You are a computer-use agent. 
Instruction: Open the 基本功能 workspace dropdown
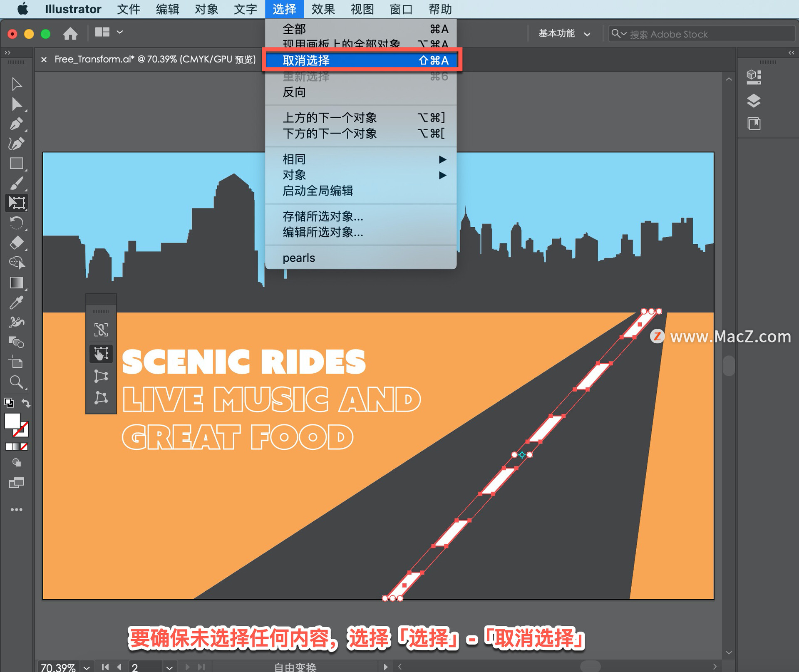tap(564, 34)
